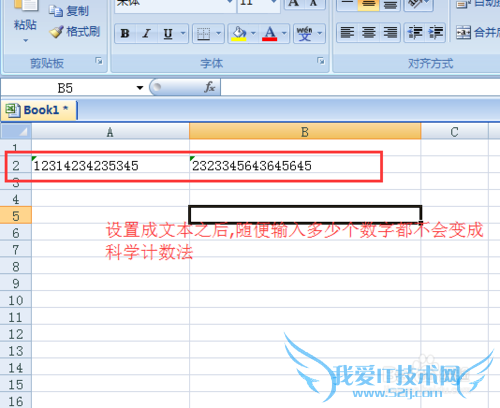Viewport: 500px width, 408px height.
Task: Select row 10 header
Action: pos(16,300)
